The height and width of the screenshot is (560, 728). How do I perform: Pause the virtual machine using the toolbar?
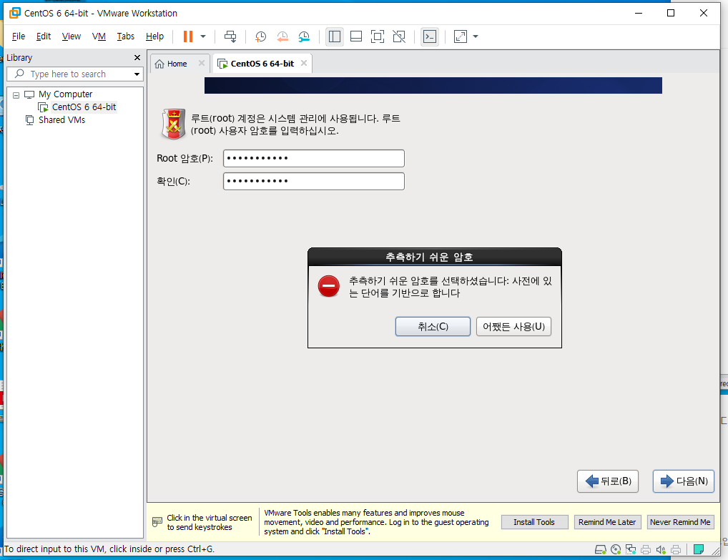[x=187, y=36]
